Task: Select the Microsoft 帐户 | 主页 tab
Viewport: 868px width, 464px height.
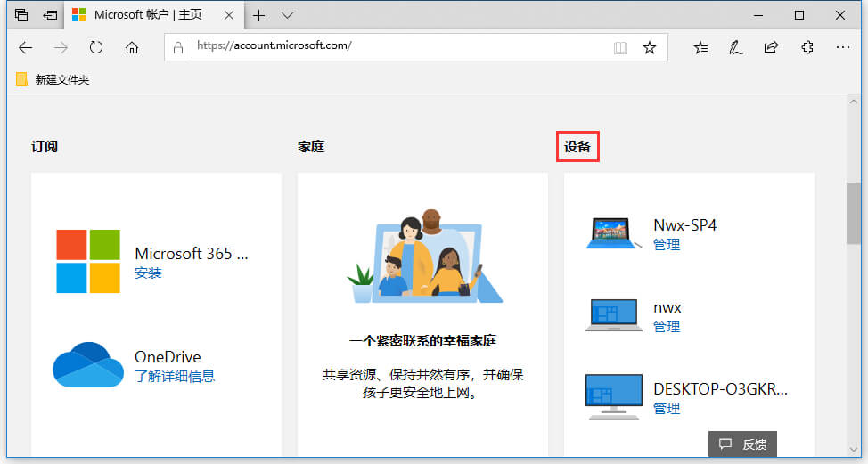Action: tap(155, 15)
